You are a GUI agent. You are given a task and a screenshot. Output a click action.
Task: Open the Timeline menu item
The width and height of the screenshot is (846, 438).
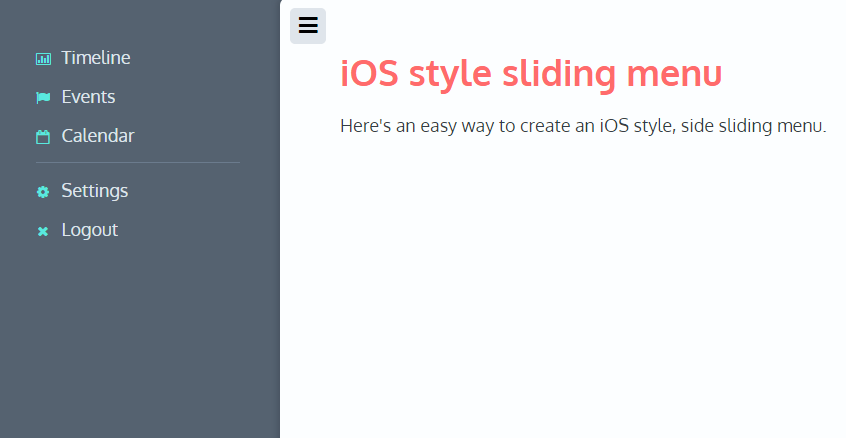95,58
